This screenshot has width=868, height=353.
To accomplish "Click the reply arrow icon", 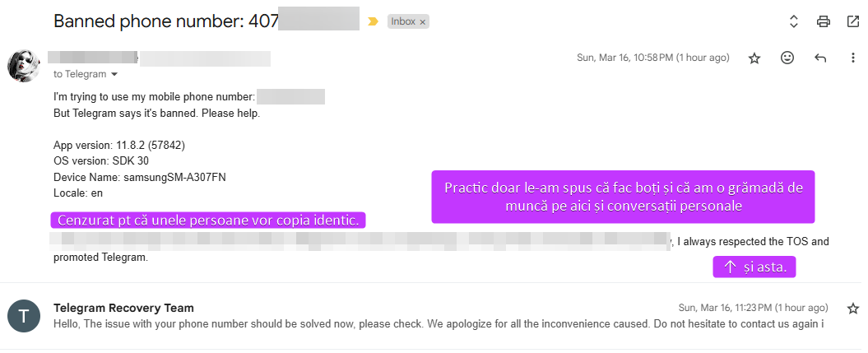I will (x=820, y=58).
